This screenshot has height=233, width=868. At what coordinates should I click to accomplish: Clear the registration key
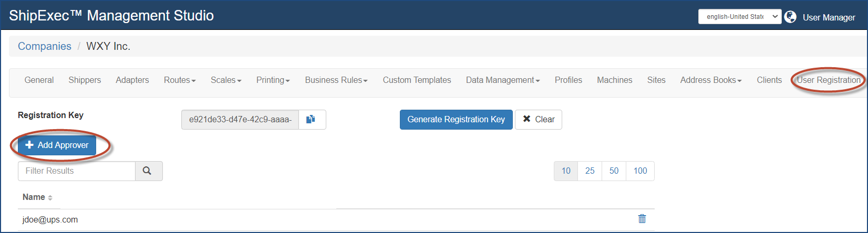pos(539,120)
